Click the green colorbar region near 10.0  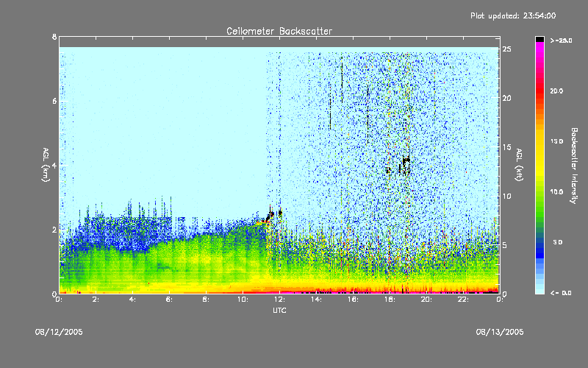tap(539, 192)
